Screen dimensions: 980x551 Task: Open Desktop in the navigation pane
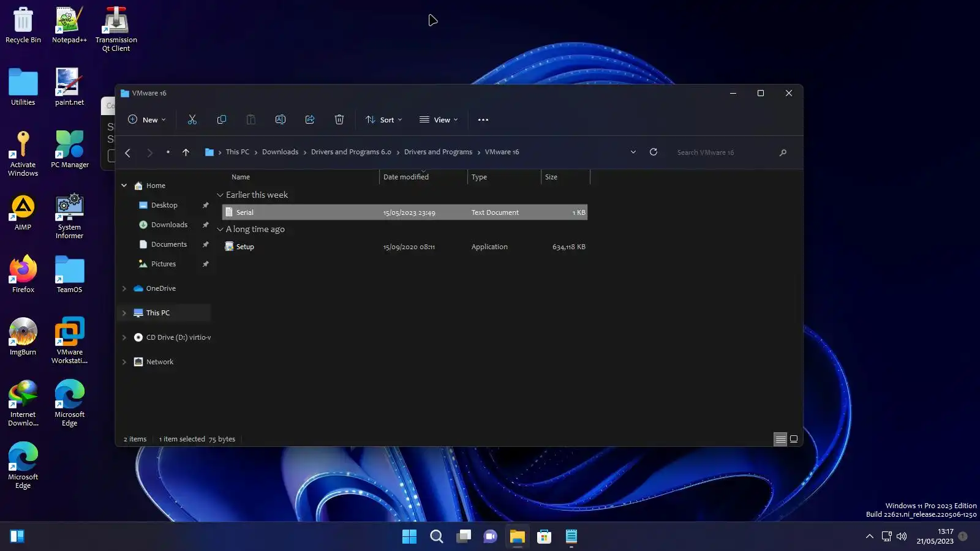pos(164,205)
